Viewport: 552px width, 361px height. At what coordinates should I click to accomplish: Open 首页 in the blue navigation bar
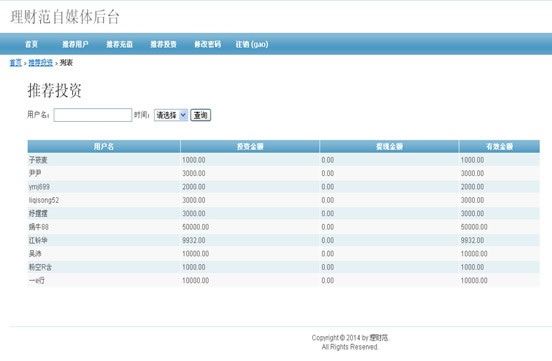(x=31, y=44)
